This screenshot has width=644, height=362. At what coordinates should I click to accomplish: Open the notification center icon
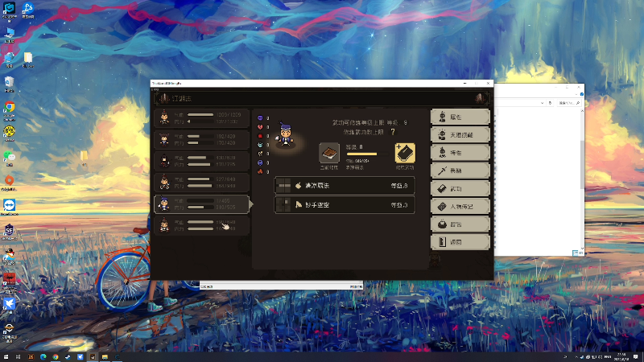(x=636, y=357)
